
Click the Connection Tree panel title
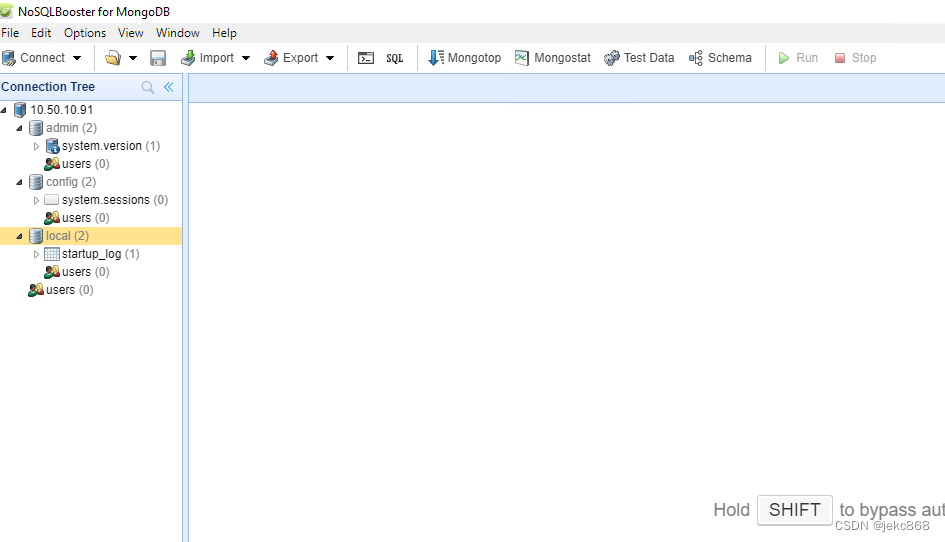pyautogui.click(x=48, y=87)
